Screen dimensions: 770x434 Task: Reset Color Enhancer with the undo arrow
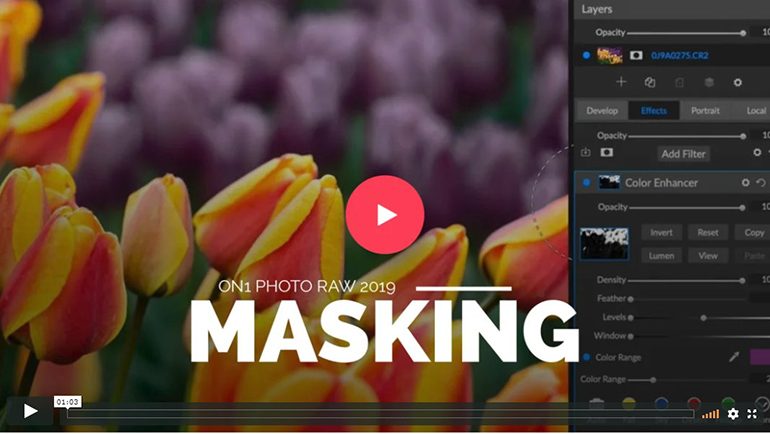click(762, 183)
